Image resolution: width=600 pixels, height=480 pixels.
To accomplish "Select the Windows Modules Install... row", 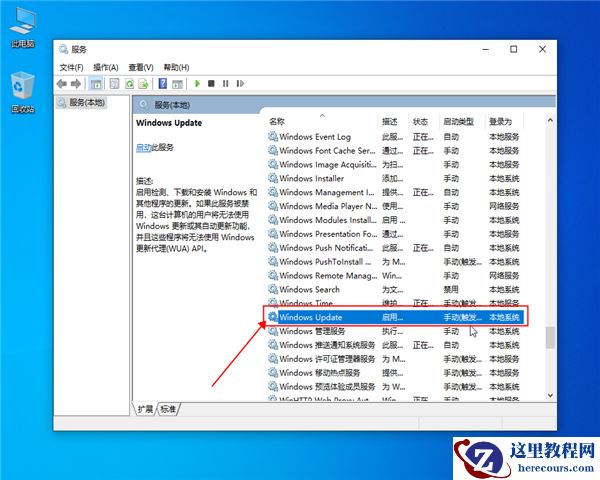I will (394, 220).
